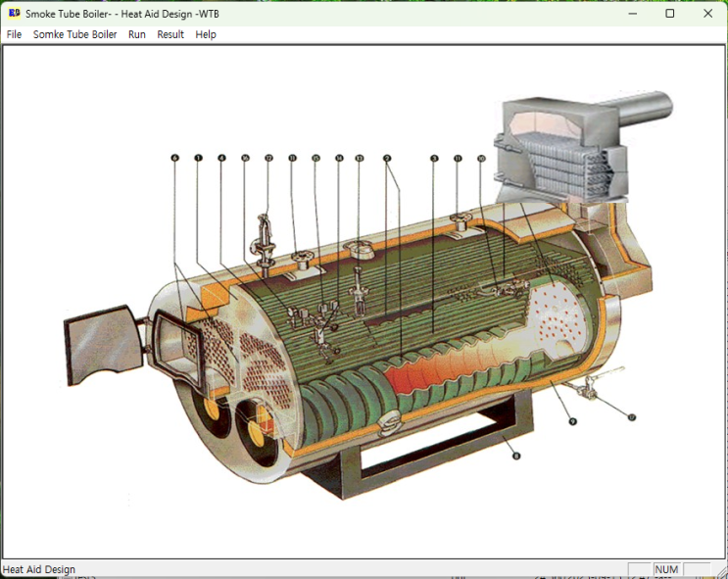Click callout marker 3 above the boiler
This screenshot has height=579, width=728.
tap(434, 159)
